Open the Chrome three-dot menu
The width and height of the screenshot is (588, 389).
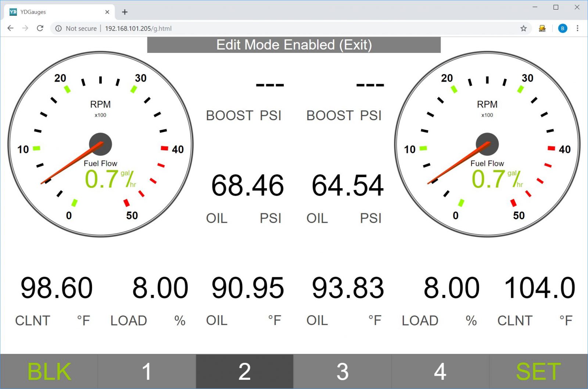click(577, 28)
